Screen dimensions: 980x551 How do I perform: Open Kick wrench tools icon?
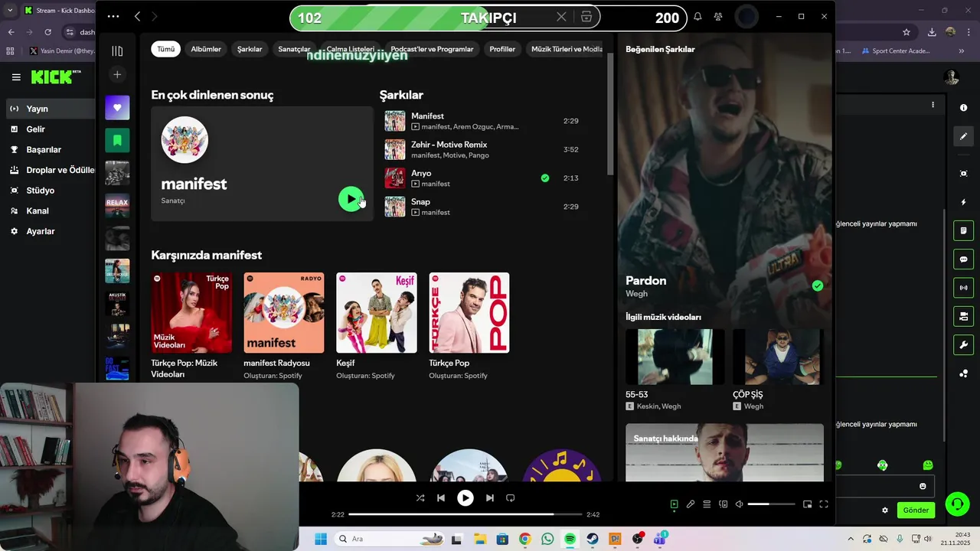coord(963,344)
